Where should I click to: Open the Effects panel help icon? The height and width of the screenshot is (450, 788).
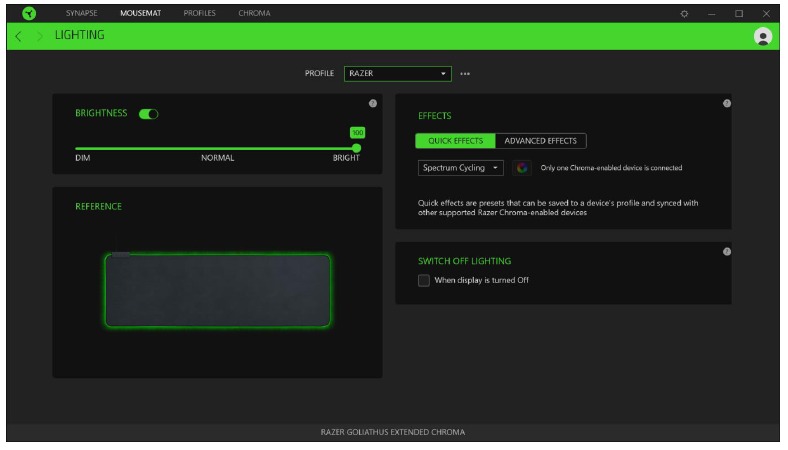click(727, 103)
